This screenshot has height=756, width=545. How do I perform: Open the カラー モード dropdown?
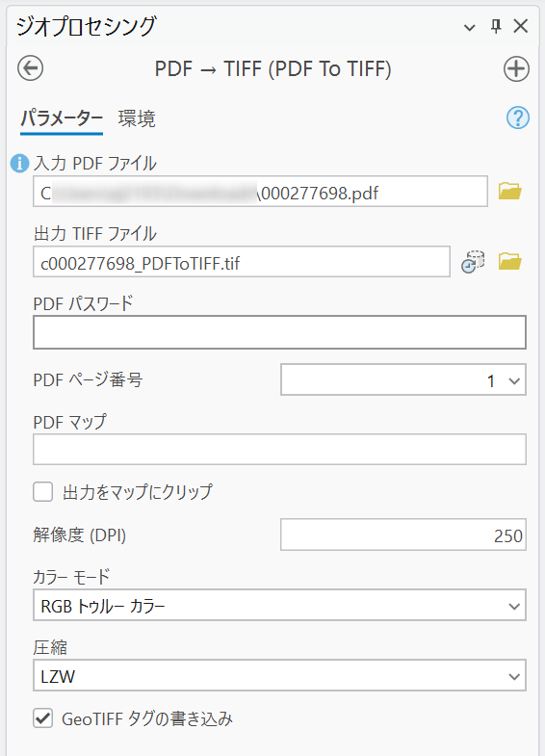coord(279,605)
